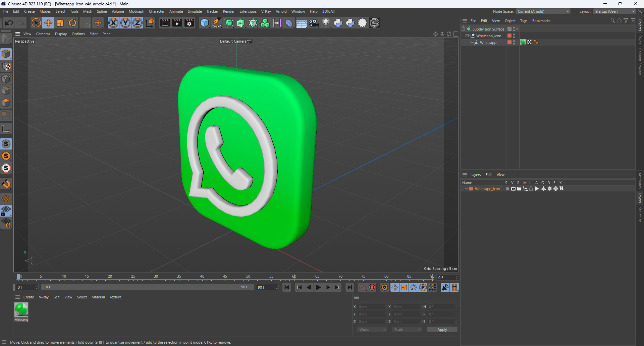The width and height of the screenshot is (644, 346).
Task: Click the Floor environment icon
Action: click(x=302, y=23)
